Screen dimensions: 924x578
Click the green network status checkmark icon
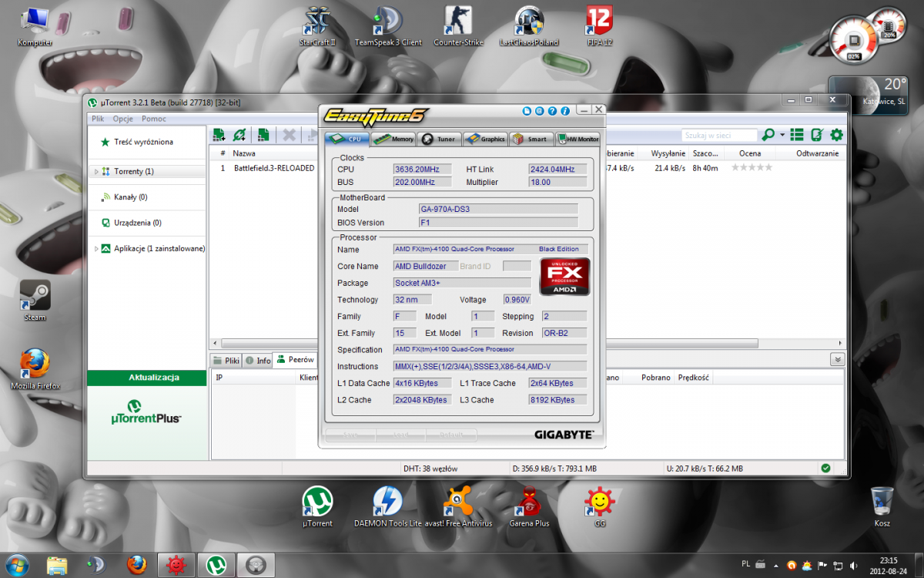[825, 468]
